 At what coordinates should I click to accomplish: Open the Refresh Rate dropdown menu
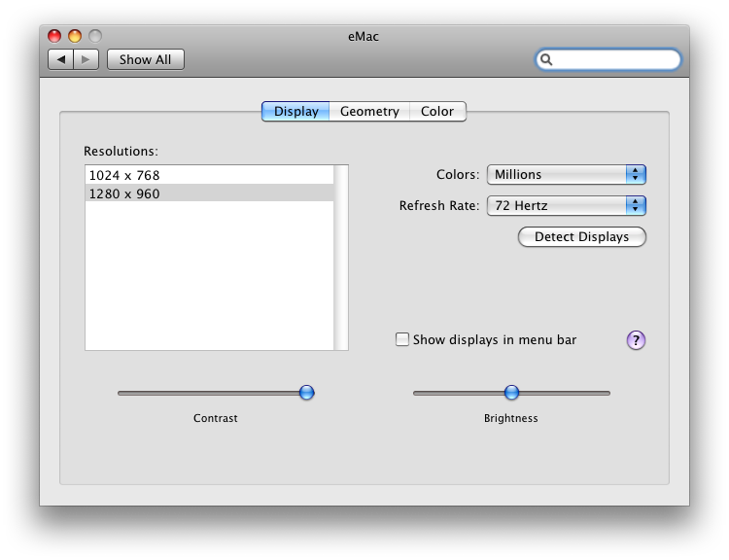[x=567, y=205]
